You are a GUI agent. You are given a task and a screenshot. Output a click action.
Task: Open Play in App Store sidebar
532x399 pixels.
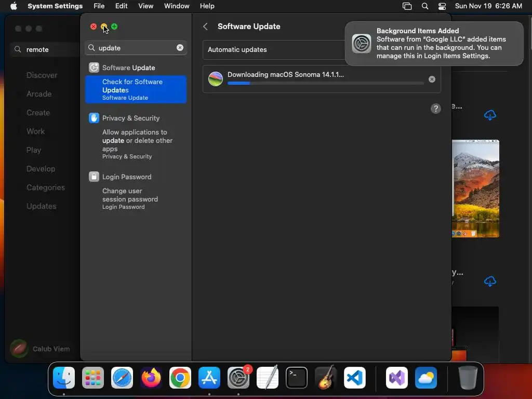click(34, 150)
